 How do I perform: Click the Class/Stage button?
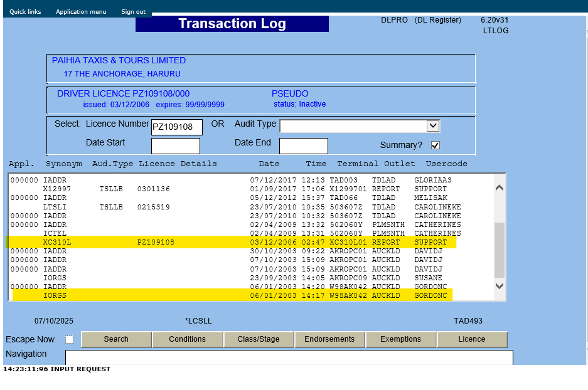tap(259, 339)
